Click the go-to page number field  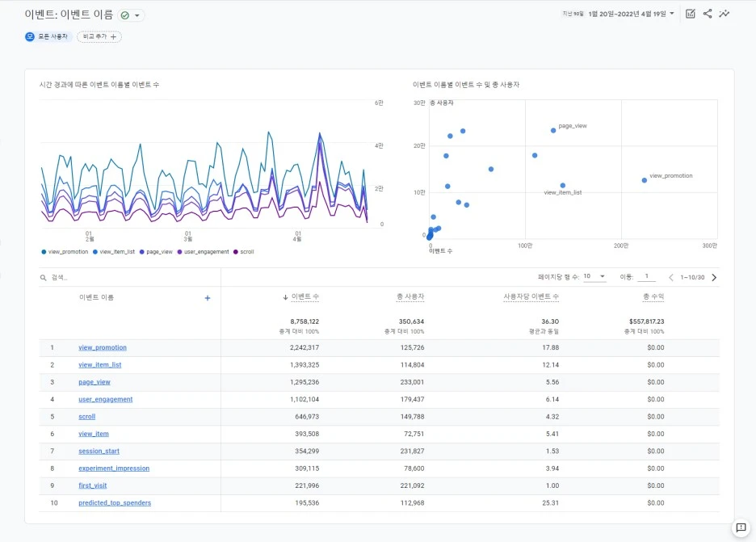tap(646, 276)
